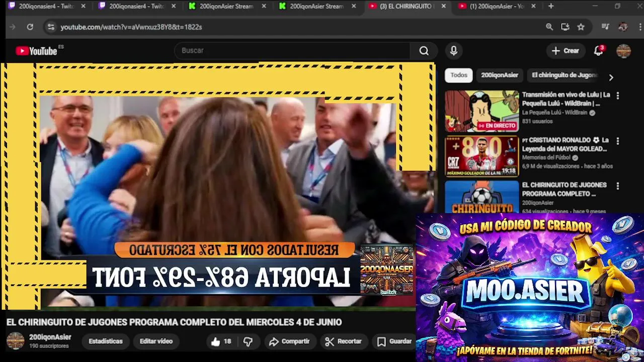Screen dimensions: 644x362
Task: Open 'La Pequeña Lulú - WildBrain' channel name
Action: pos(554,113)
